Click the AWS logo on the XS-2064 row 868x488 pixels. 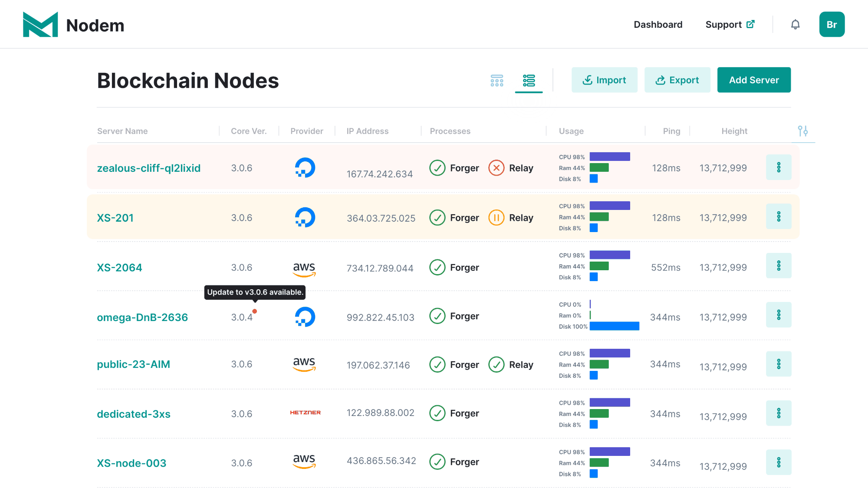pyautogui.click(x=304, y=269)
